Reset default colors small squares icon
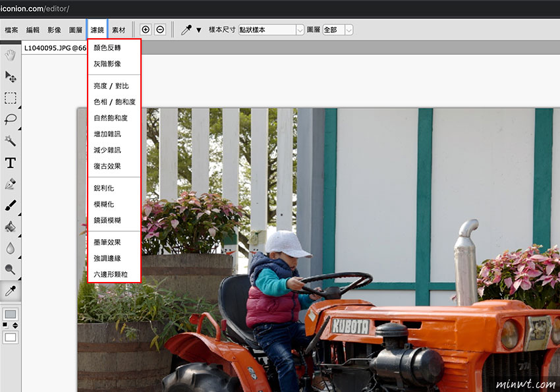Image resolution: width=560 pixels, height=392 pixels. click(x=5, y=325)
